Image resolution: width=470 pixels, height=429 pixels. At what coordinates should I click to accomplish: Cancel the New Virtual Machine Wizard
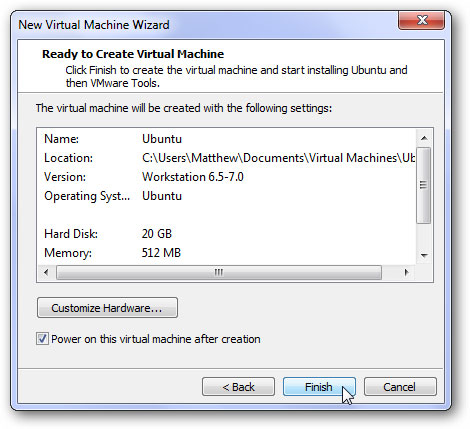(x=400, y=387)
